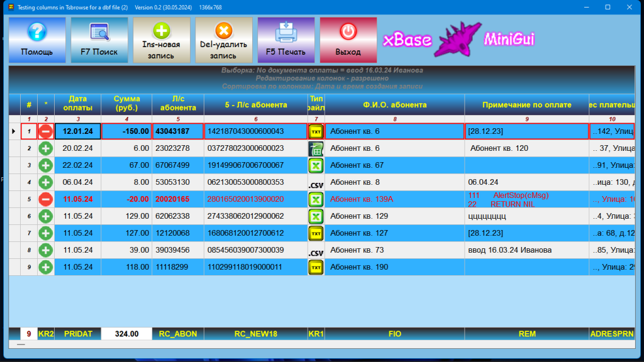The image size is (644, 362).
Task: Click the xBase MiniGui logo banner
Action: [x=459, y=40]
